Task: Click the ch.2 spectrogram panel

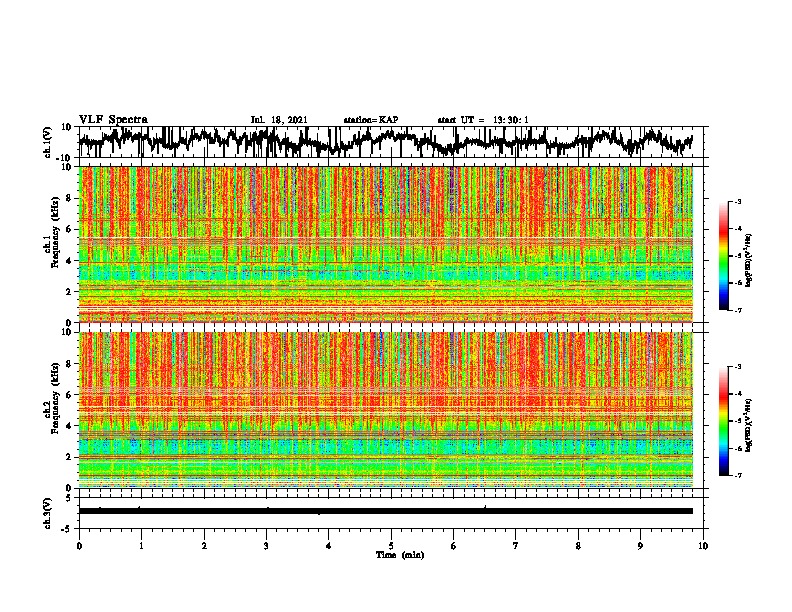Action: (385, 410)
